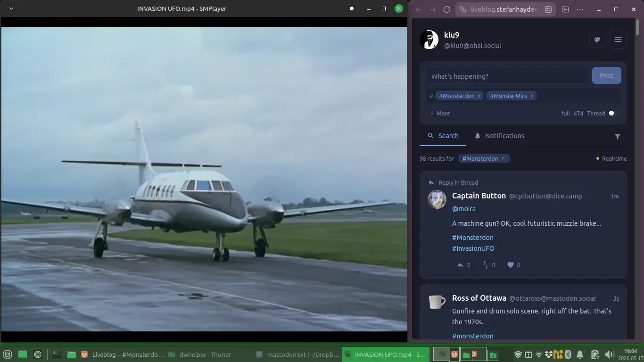Click the Ross of Ottawa display name
Viewport: 644px width, 362px height.
coord(479,298)
